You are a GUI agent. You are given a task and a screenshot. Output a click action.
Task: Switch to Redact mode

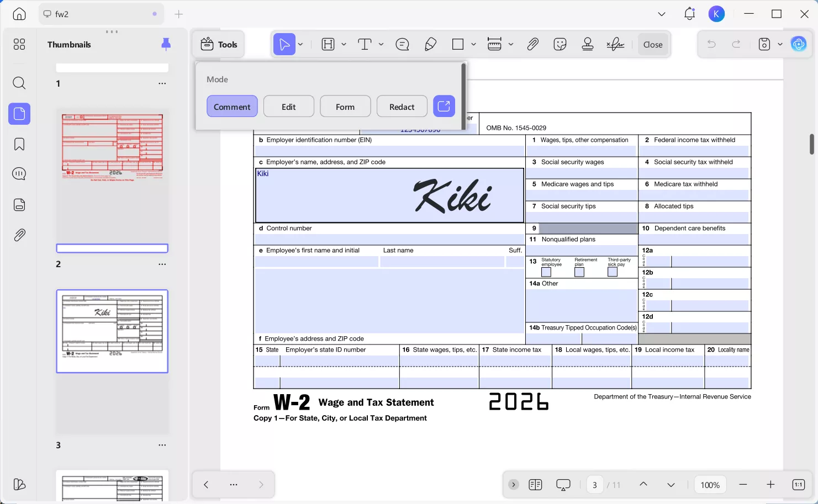402,107
